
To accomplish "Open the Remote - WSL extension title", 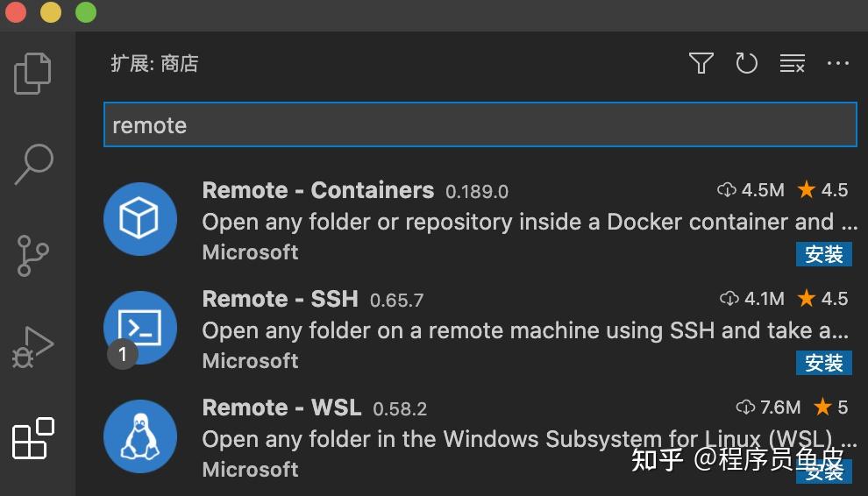I will 281,408.
